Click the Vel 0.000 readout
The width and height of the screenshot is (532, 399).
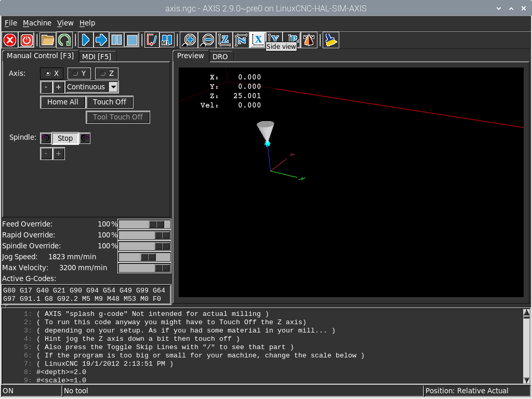point(231,105)
